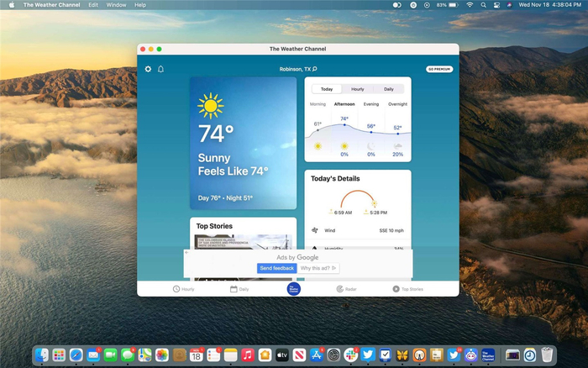Select the Afternoon forecast column
This screenshot has height=368, width=588.
[344, 129]
